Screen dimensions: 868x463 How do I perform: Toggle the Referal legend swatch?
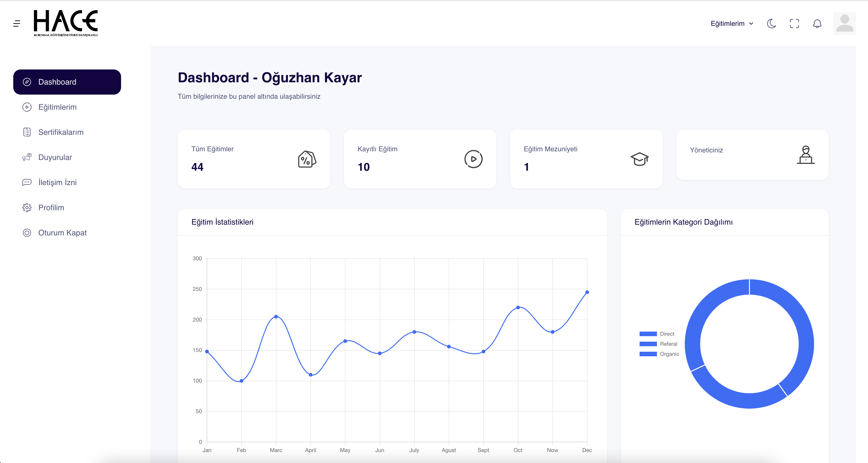648,344
